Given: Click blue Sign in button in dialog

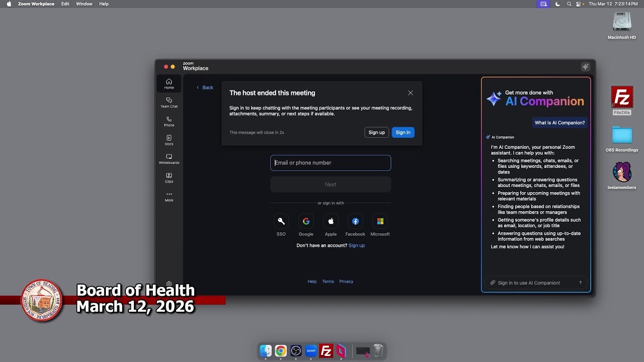Looking at the screenshot, I should click(403, 132).
